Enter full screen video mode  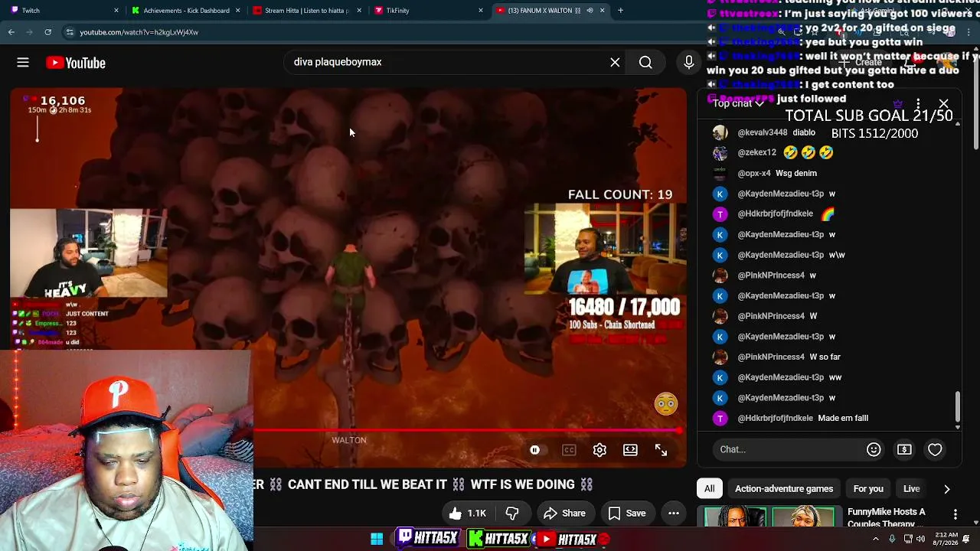[x=661, y=450]
